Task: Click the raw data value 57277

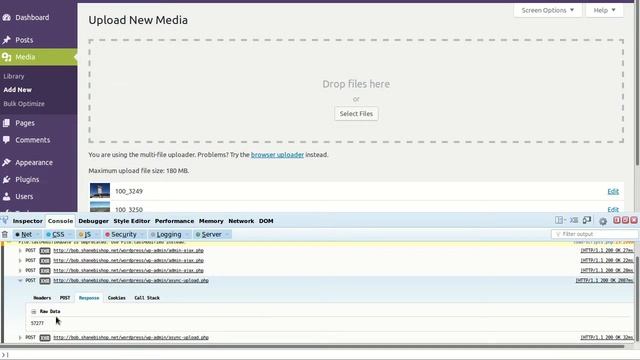Action: (x=37, y=323)
